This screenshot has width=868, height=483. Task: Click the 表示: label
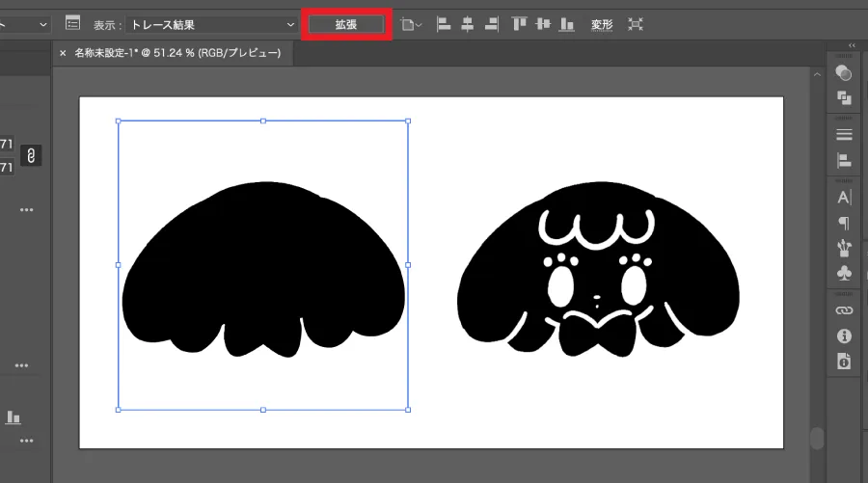pyautogui.click(x=107, y=25)
